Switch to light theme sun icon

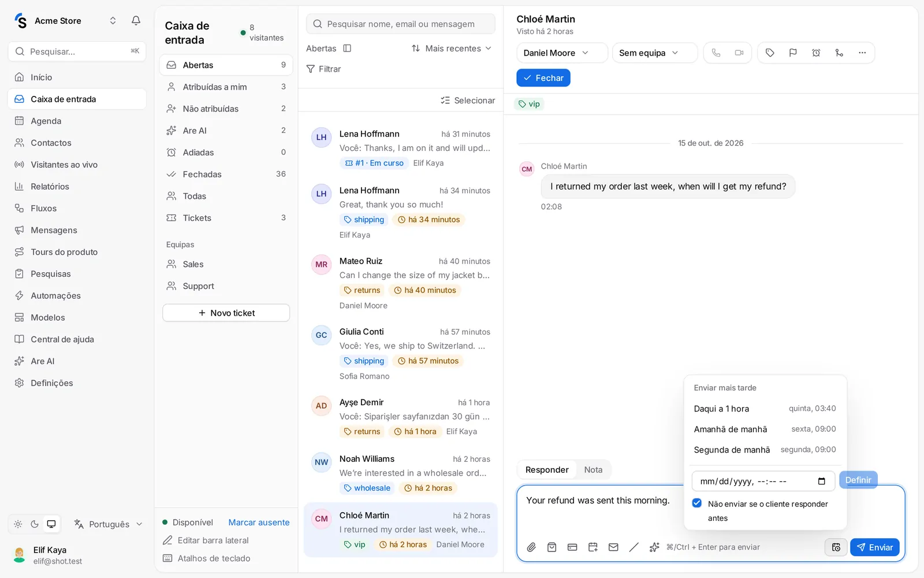click(x=18, y=524)
